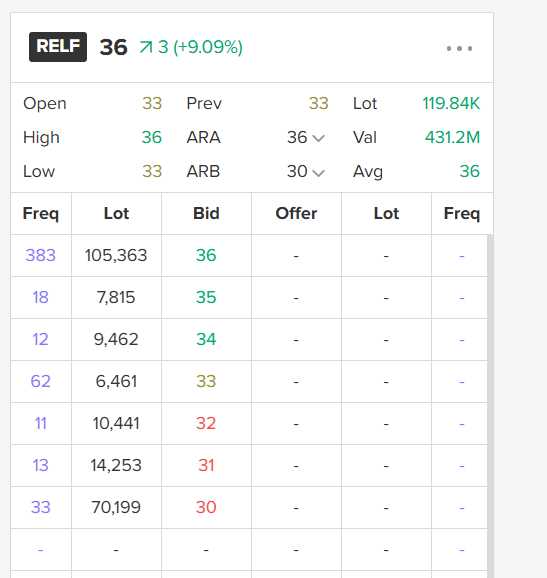The width and height of the screenshot is (547, 578).
Task: Click the Offer column header
Action: pyautogui.click(x=296, y=213)
